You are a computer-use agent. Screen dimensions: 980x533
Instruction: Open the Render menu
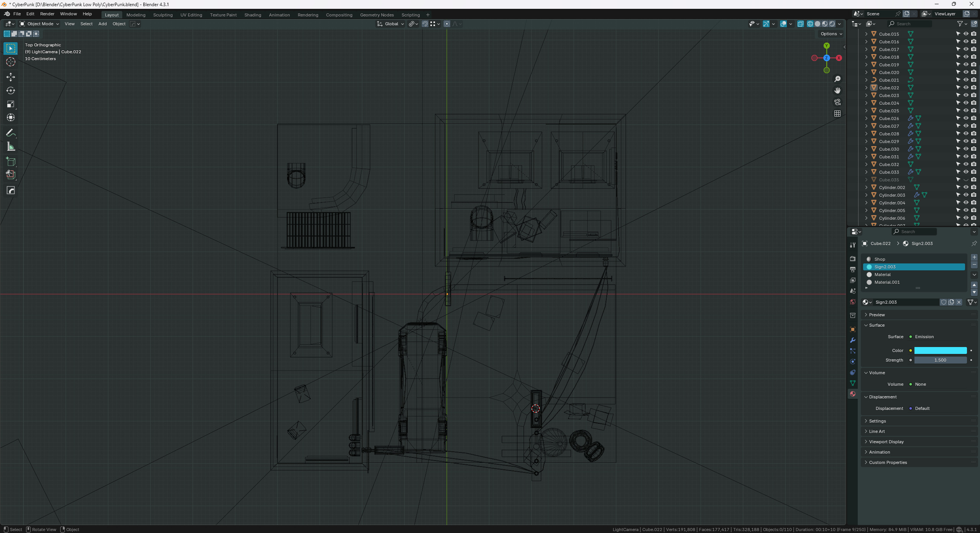(47, 14)
